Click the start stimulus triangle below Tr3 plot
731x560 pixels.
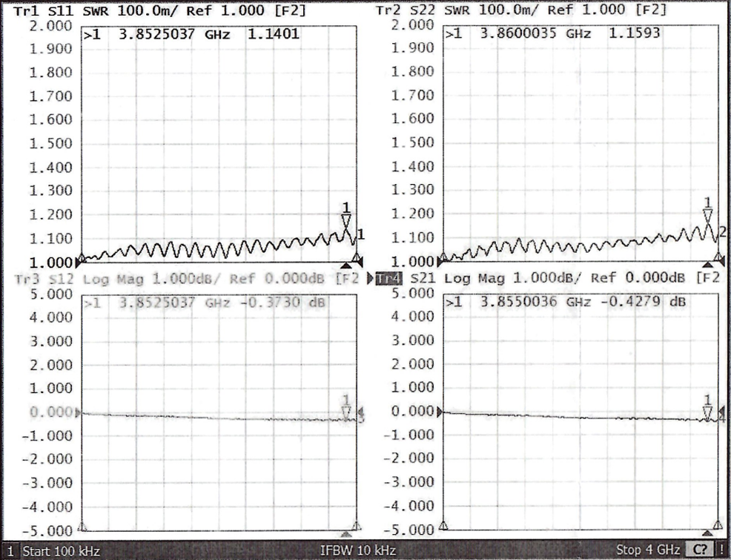(82, 527)
